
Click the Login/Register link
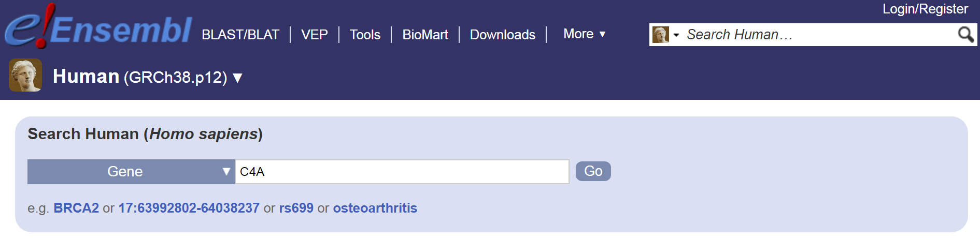pos(925,9)
